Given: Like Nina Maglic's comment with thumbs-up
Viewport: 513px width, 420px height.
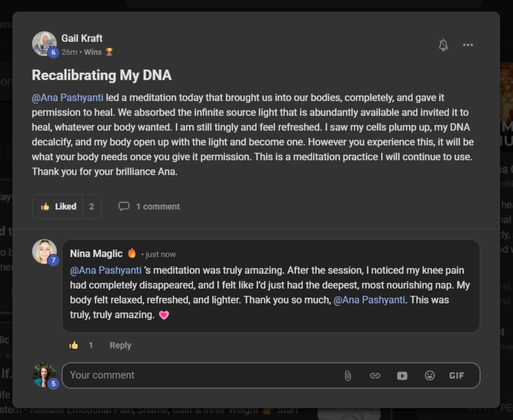Looking at the screenshot, I should tap(74, 345).
